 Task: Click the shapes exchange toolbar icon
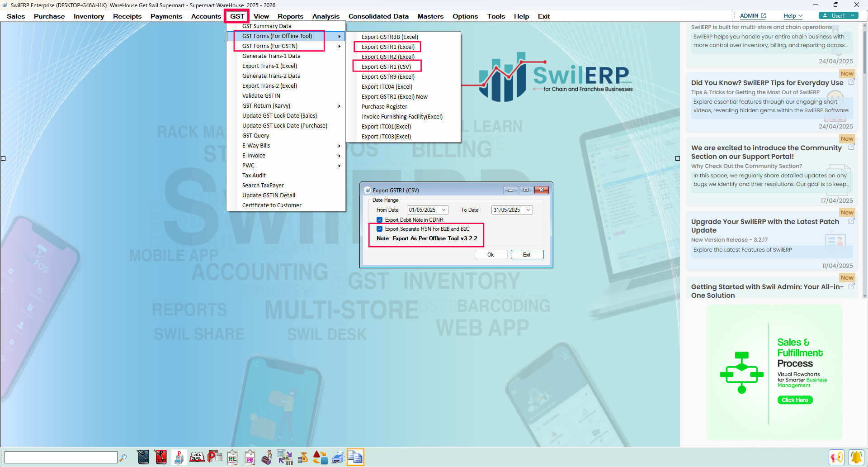tap(321, 457)
